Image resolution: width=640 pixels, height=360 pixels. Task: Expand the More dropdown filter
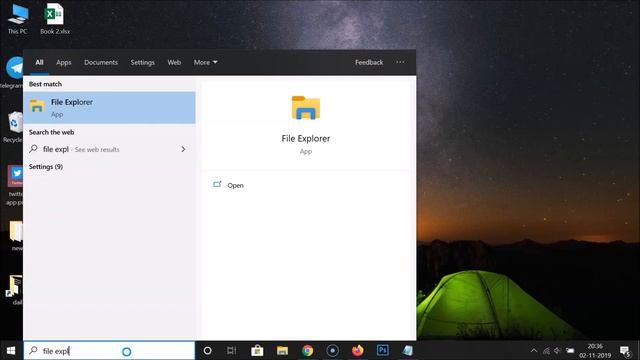205,62
